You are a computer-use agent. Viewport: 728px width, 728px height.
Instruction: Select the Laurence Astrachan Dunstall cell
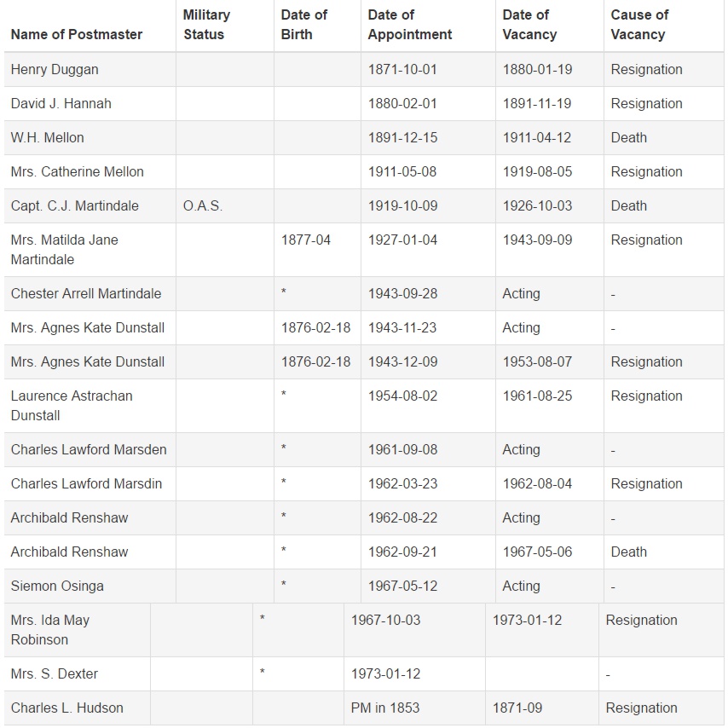pos(72,406)
